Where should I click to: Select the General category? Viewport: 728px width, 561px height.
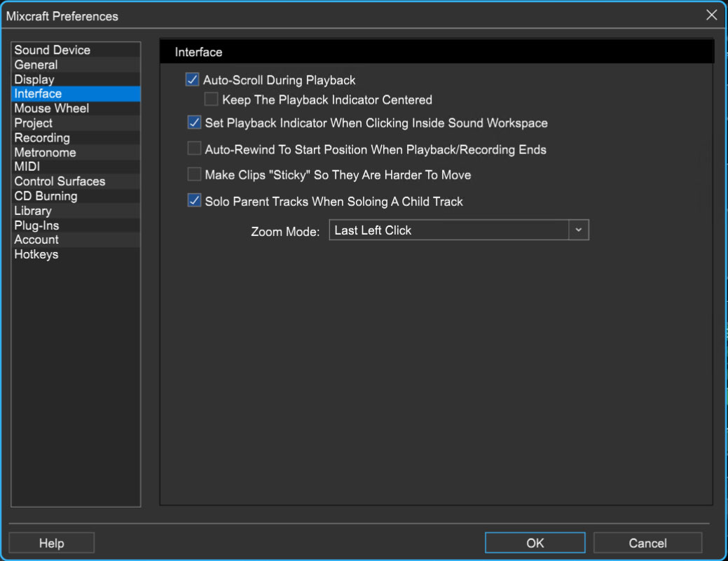(x=76, y=64)
